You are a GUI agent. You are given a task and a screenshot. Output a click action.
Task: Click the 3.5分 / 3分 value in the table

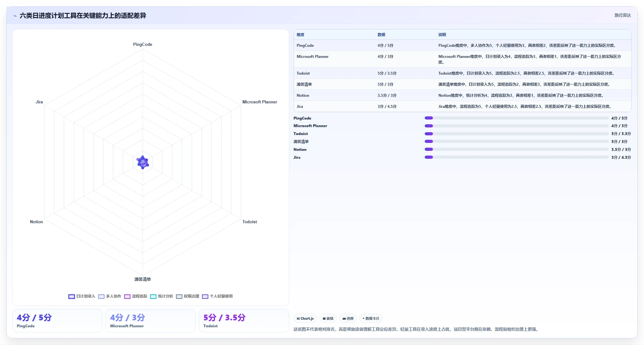[x=387, y=95]
